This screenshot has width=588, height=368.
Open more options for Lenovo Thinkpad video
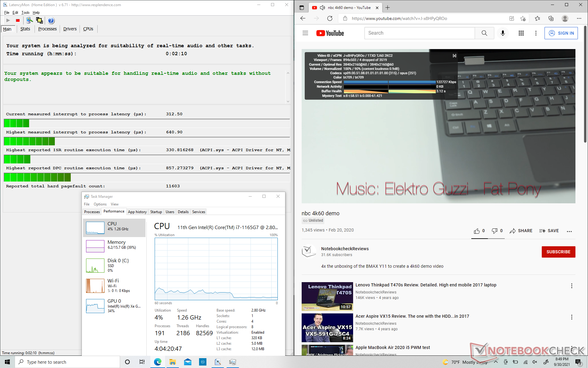[x=571, y=286]
